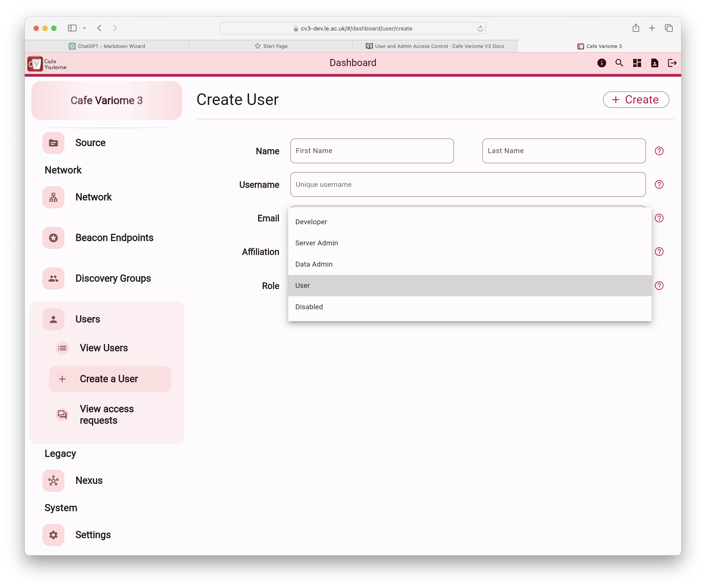Select Disabled role option
Screen dimensions: 706x588
point(470,307)
